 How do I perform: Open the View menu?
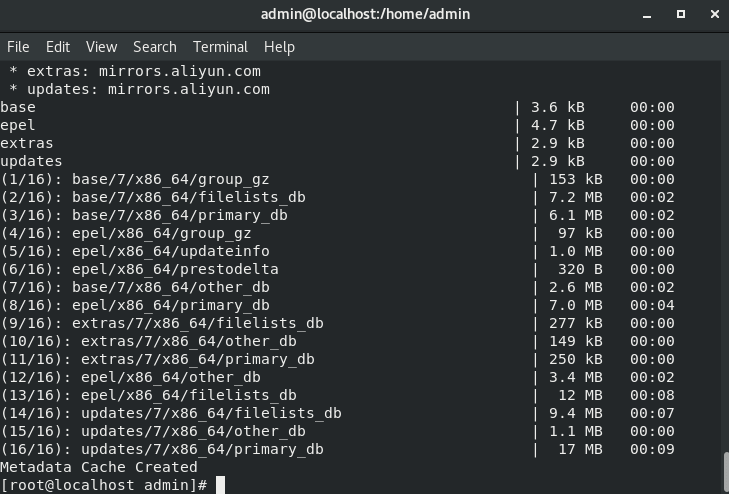coord(101,47)
